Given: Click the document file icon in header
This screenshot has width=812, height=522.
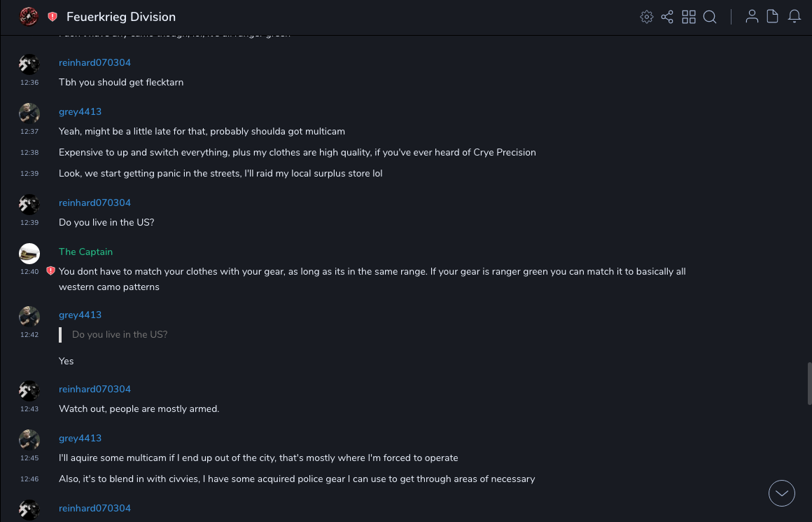Looking at the screenshot, I should click(x=773, y=17).
